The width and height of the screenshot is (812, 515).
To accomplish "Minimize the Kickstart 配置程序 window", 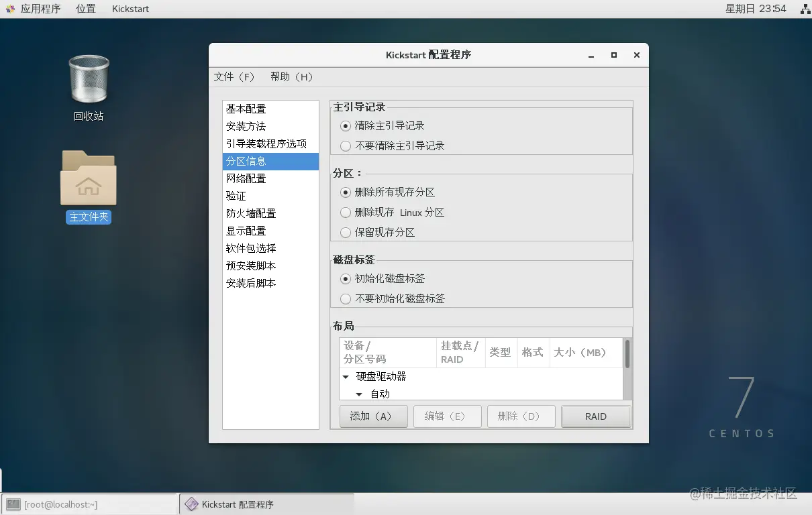I will click(591, 55).
